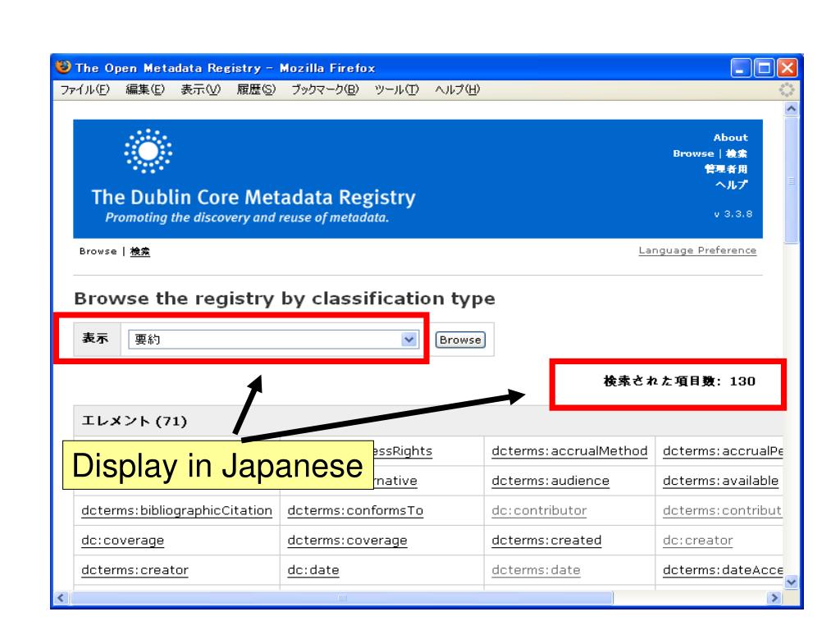Click The Dublin Core Metadata Registry title
The width and height of the screenshot is (840, 630).
(253, 198)
